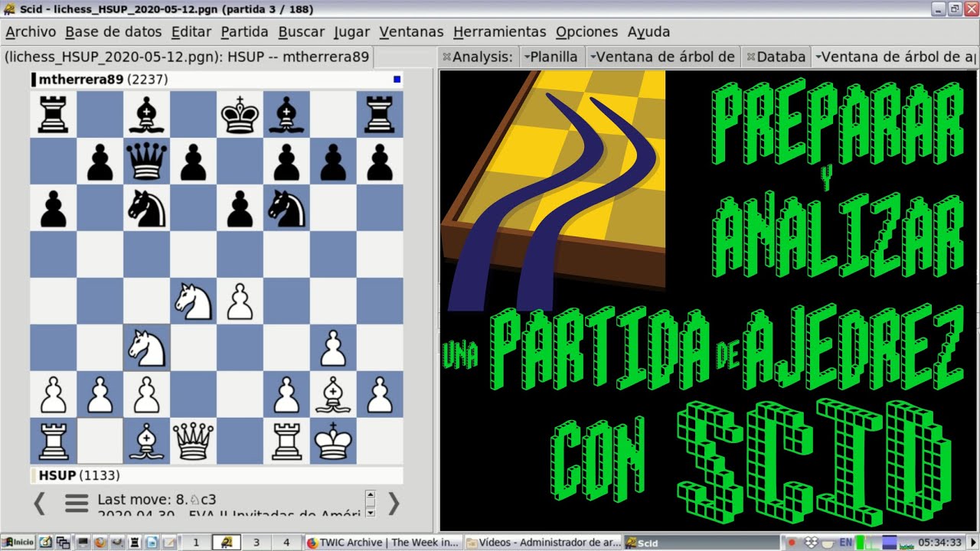Viewport: 980px width, 551px height.
Task: Open the Ayuda menu
Action: (x=648, y=32)
